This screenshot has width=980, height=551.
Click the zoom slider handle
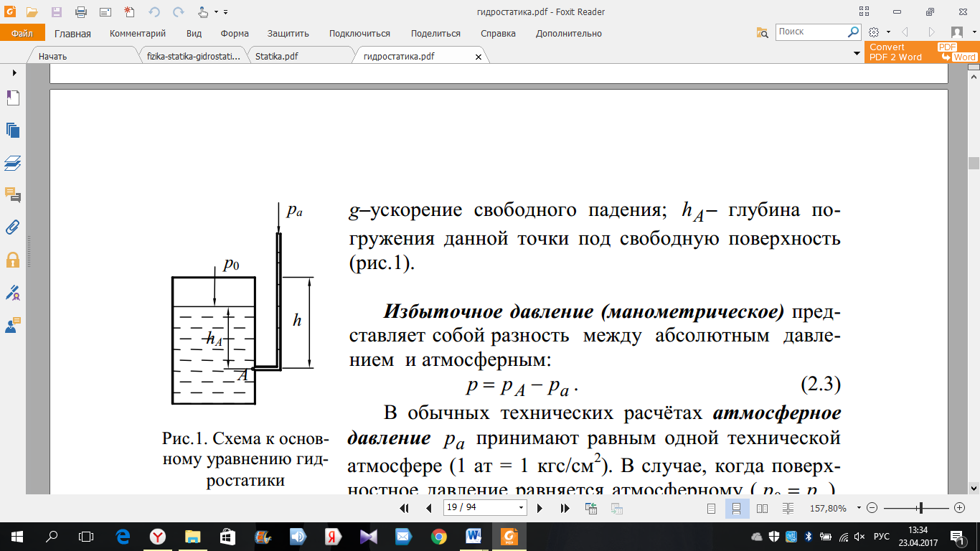[920, 508]
